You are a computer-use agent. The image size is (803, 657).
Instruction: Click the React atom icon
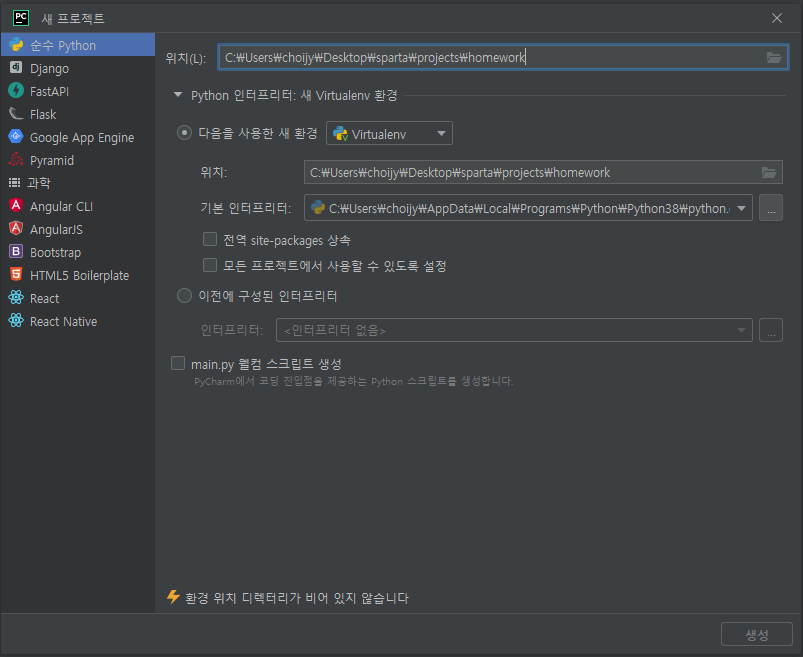click(x=16, y=298)
